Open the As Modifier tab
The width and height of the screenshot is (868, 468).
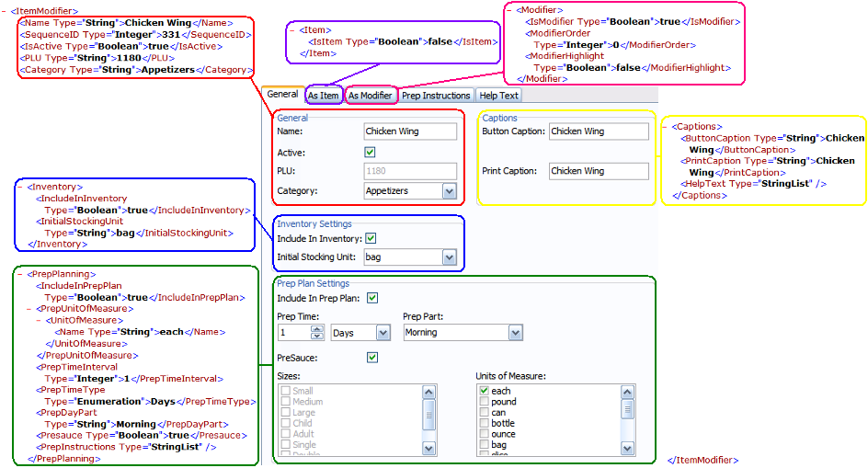371,95
